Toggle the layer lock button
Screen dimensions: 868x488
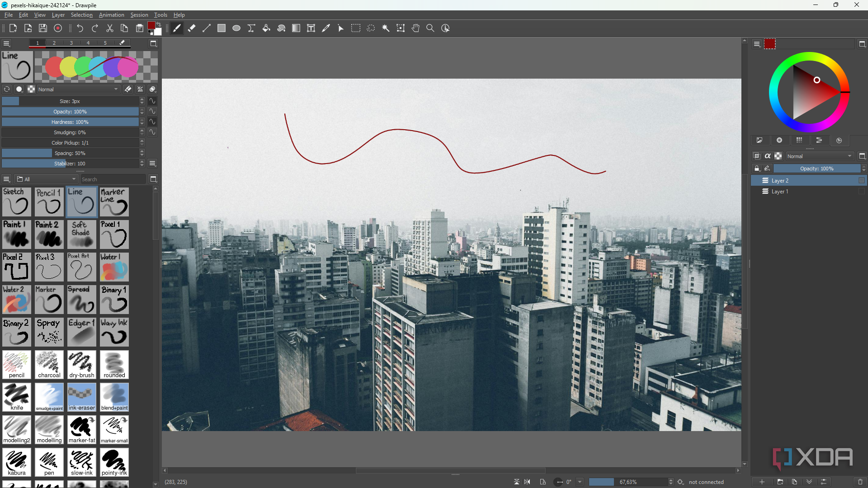coord(757,168)
